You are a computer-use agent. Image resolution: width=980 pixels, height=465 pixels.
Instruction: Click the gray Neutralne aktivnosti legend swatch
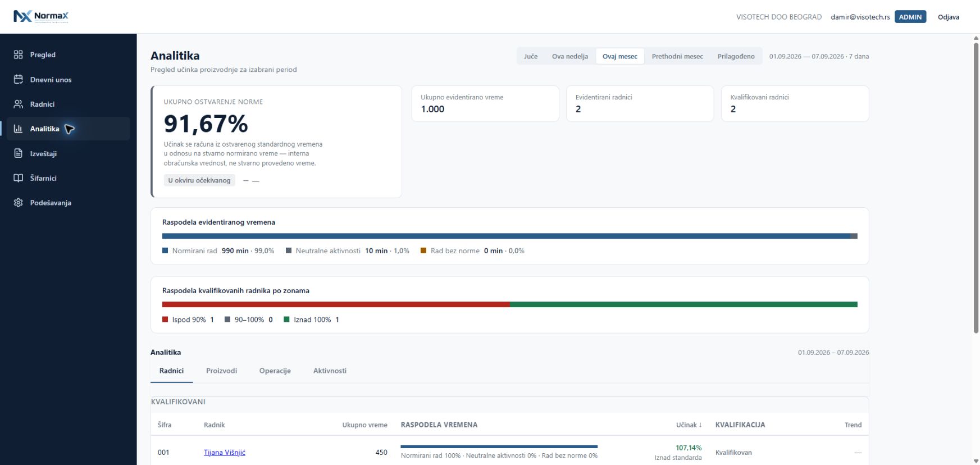tap(289, 250)
